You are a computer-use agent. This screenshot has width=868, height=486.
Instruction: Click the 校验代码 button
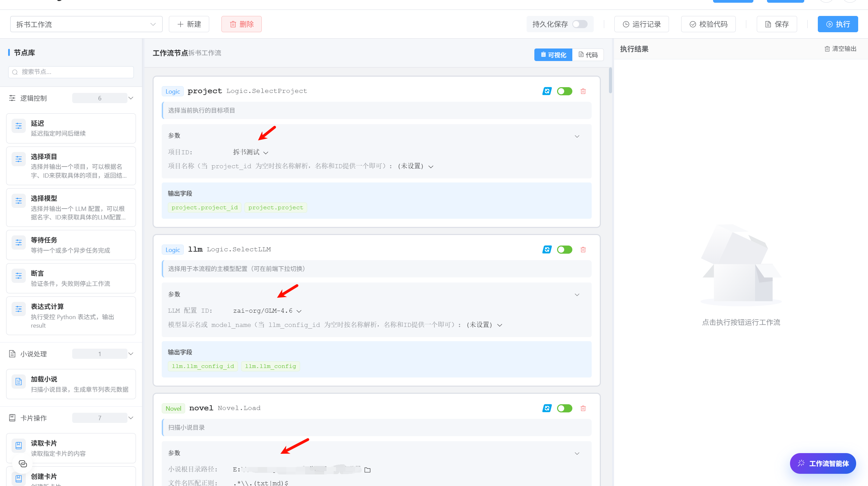708,24
